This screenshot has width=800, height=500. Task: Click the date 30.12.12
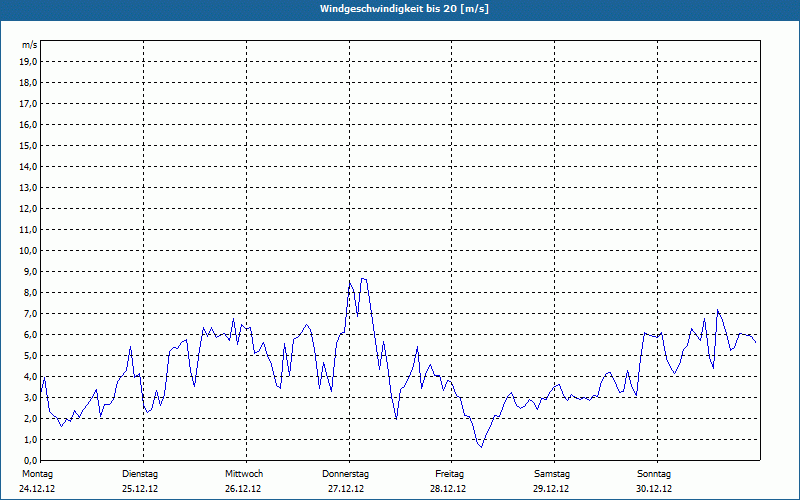pos(654,489)
